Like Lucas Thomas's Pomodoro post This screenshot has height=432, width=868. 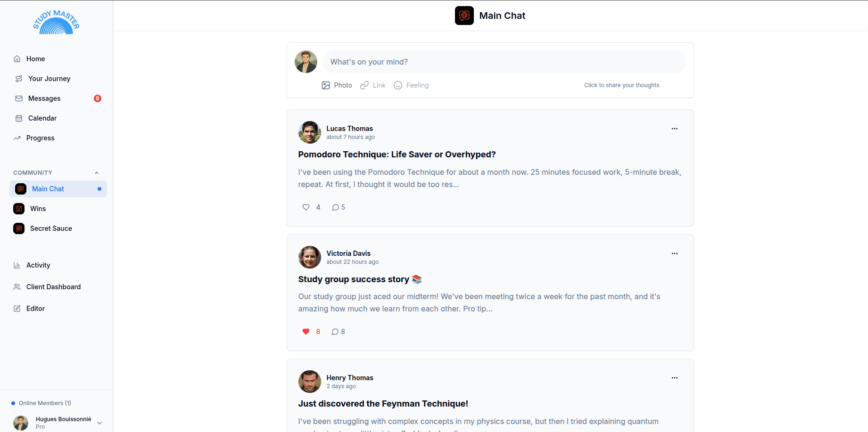tap(306, 207)
